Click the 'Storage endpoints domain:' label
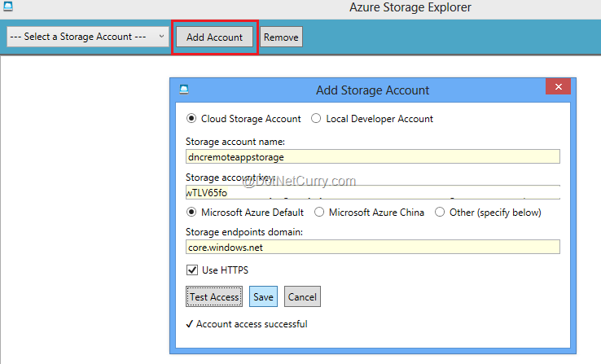Screen dimensions: 601x364 pyautogui.click(x=244, y=232)
